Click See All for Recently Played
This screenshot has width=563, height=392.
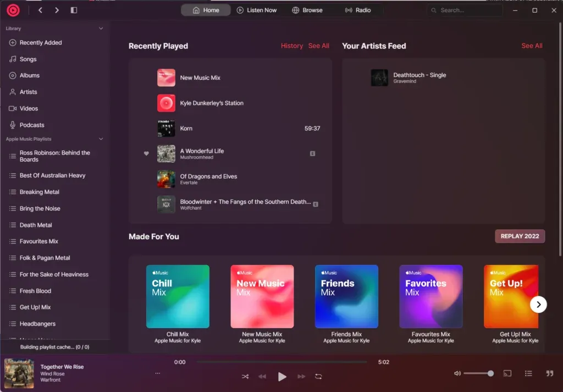pyautogui.click(x=318, y=46)
